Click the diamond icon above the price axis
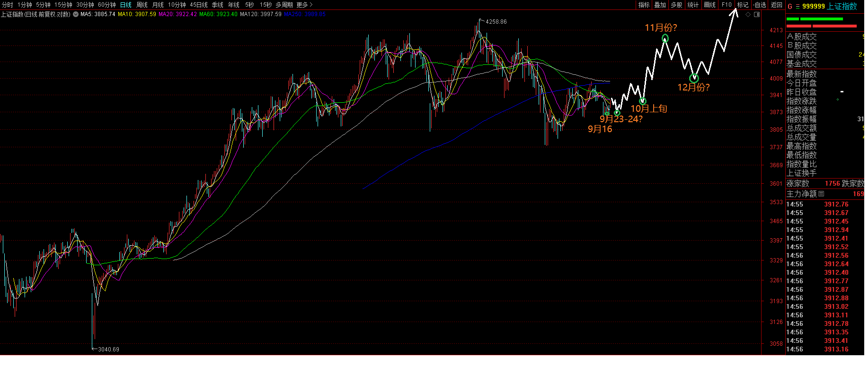Screen dimensions: 868x377 point(748,14)
